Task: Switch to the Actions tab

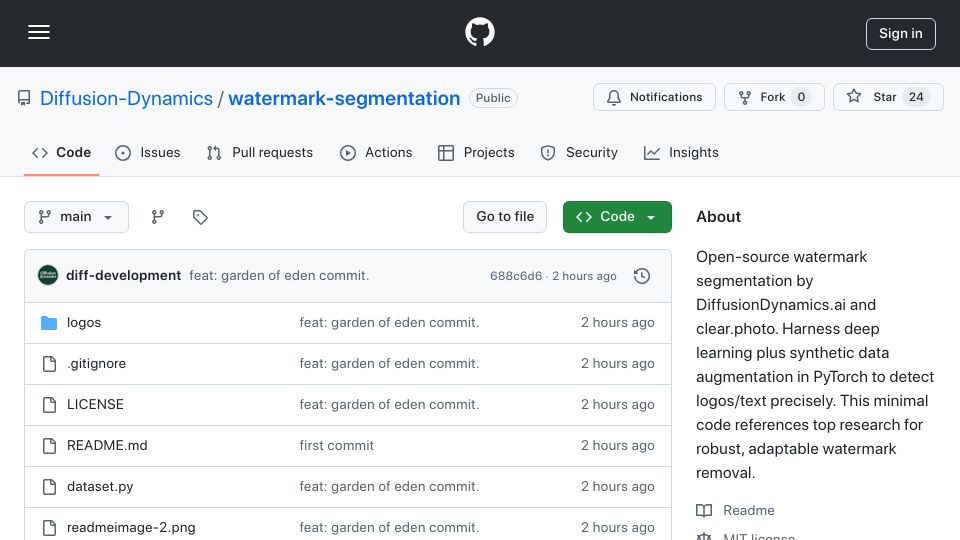Action: tap(376, 152)
